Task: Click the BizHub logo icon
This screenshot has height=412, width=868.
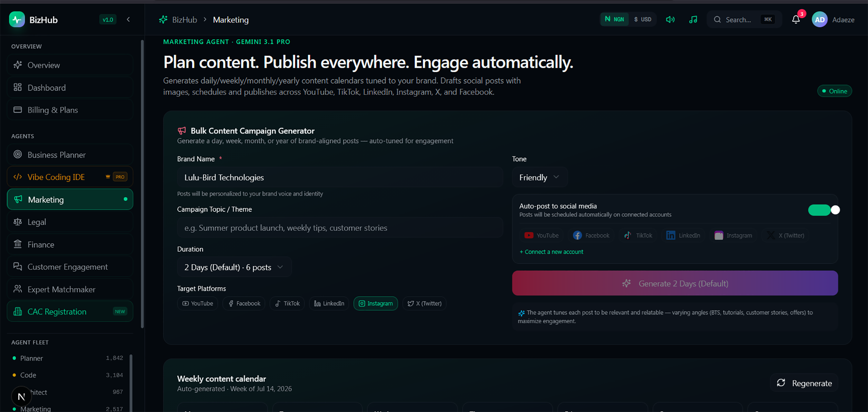Action: coord(17,20)
